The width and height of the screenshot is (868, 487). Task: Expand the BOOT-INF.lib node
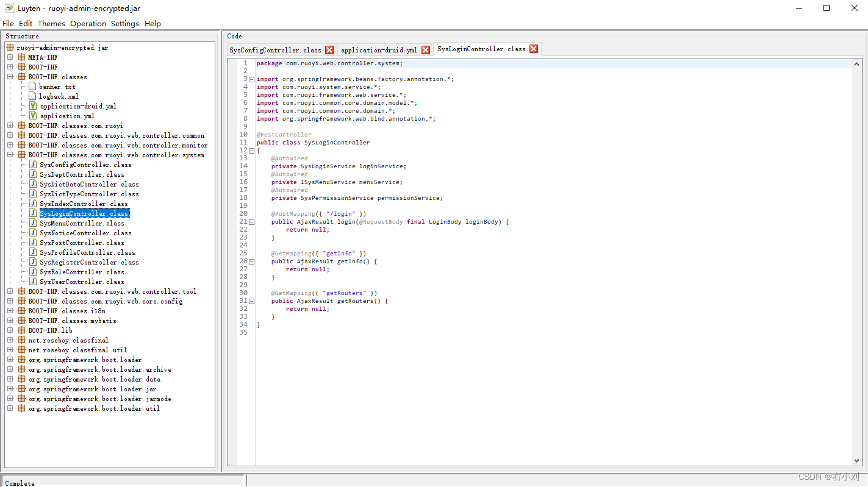click(x=10, y=330)
